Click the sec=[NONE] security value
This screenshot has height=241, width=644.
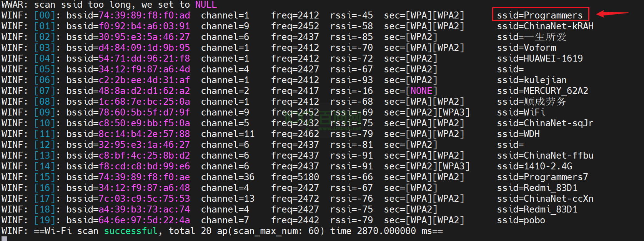411,91
